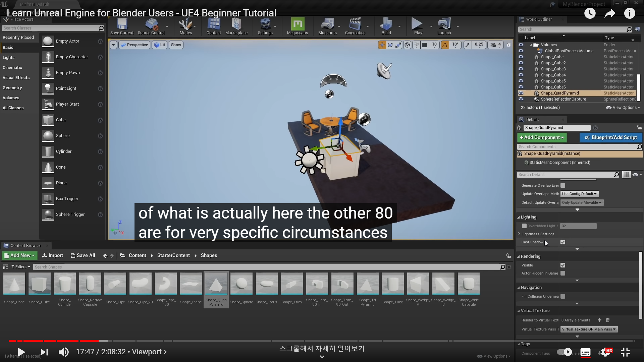Click the Blueprint/Add Script button
644x362 pixels.
pyautogui.click(x=610, y=137)
